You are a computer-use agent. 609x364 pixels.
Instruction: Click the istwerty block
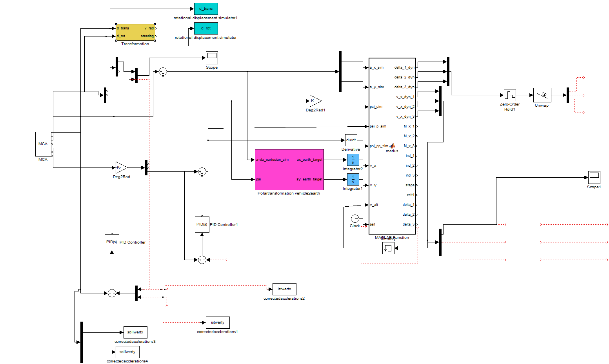(x=218, y=322)
